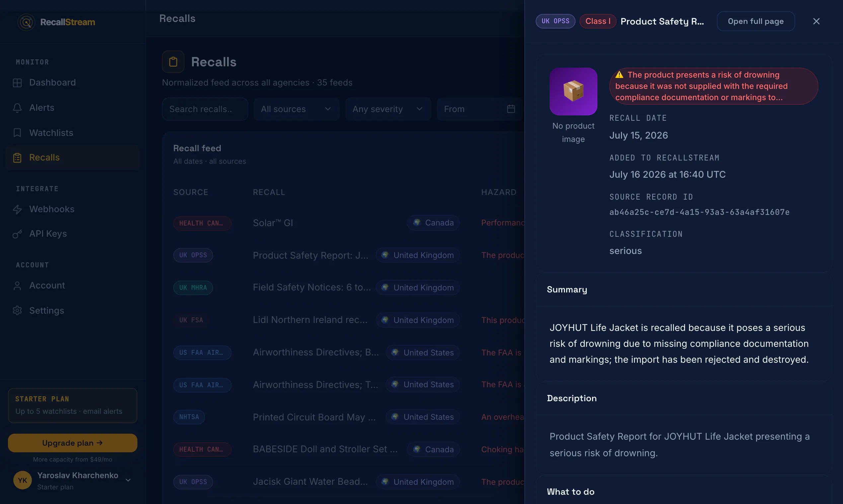
Task: Click the Summary section heading
Action: pyautogui.click(x=567, y=290)
